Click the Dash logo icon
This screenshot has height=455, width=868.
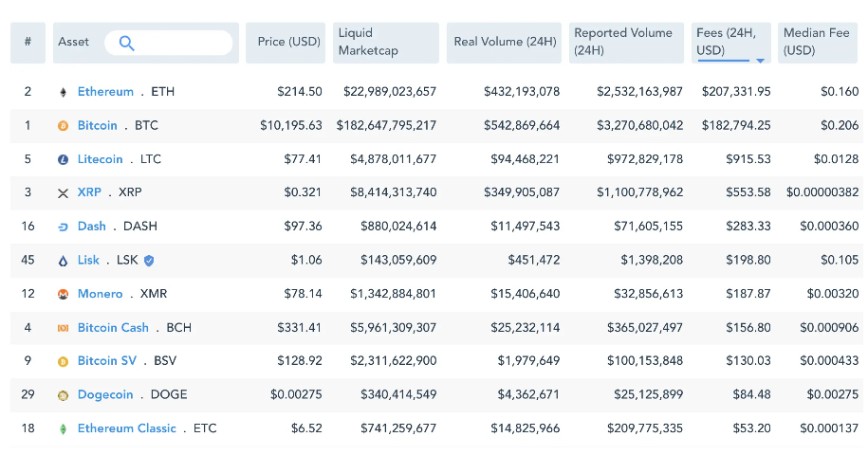(64, 227)
